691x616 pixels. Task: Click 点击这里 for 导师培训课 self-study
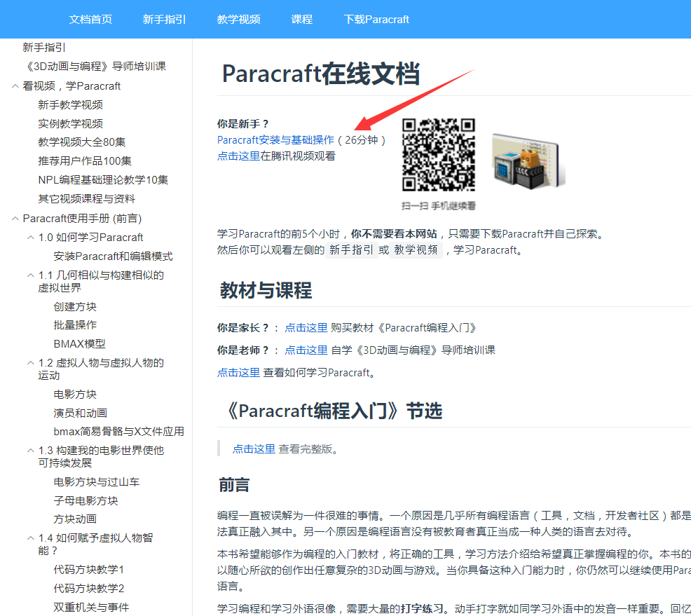click(306, 350)
